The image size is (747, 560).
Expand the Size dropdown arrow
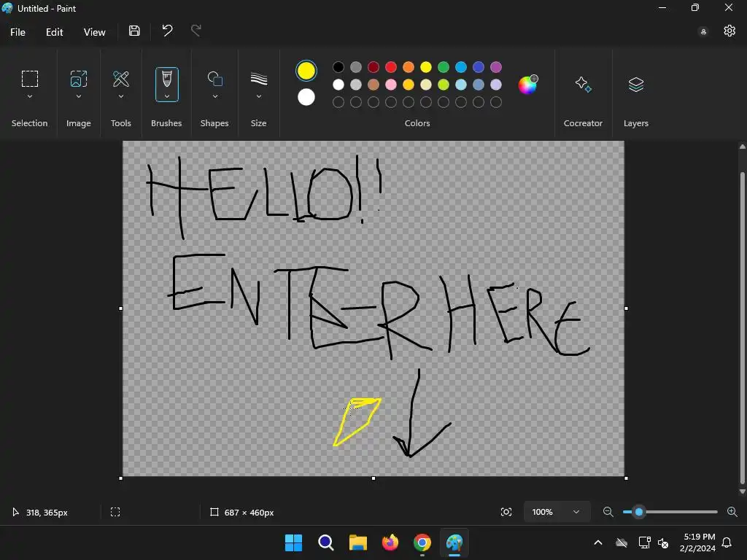coord(259,96)
